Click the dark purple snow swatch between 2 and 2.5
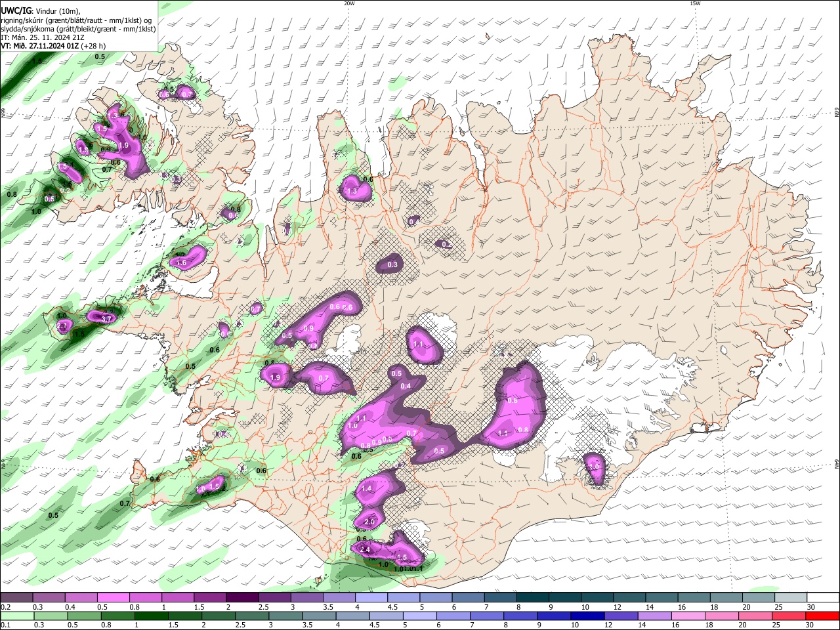This screenshot has width=840, height=630. tap(241, 598)
